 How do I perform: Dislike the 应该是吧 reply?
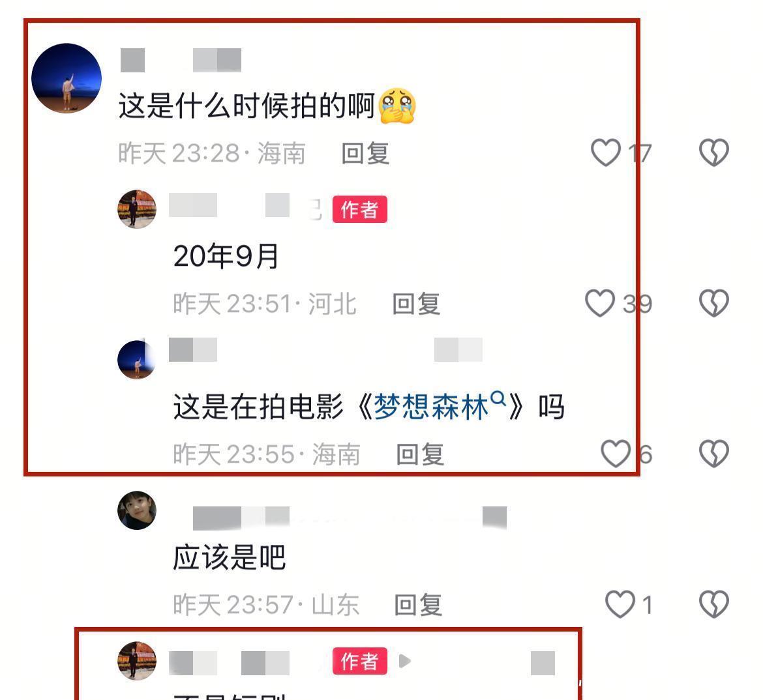point(713,604)
